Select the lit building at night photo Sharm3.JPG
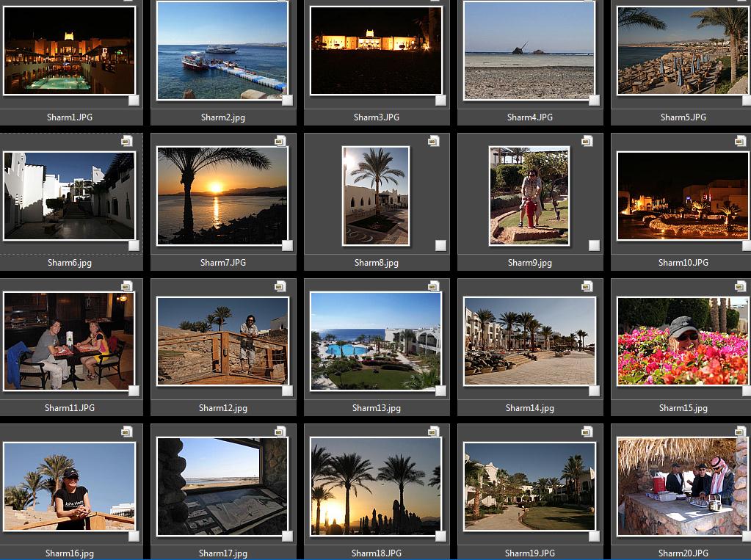The width and height of the screenshot is (751, 560). (x=376, y=51)
